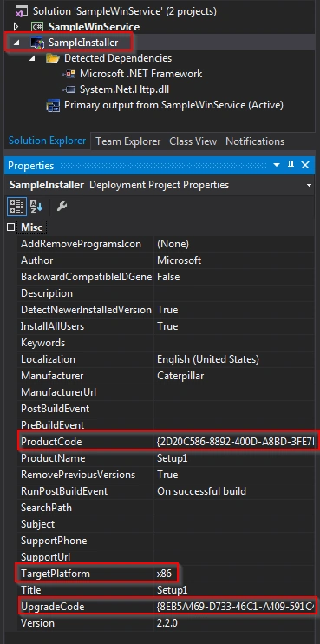
Task: Click the SampleInstaller setup project icon
Action: tap(37, 43)
